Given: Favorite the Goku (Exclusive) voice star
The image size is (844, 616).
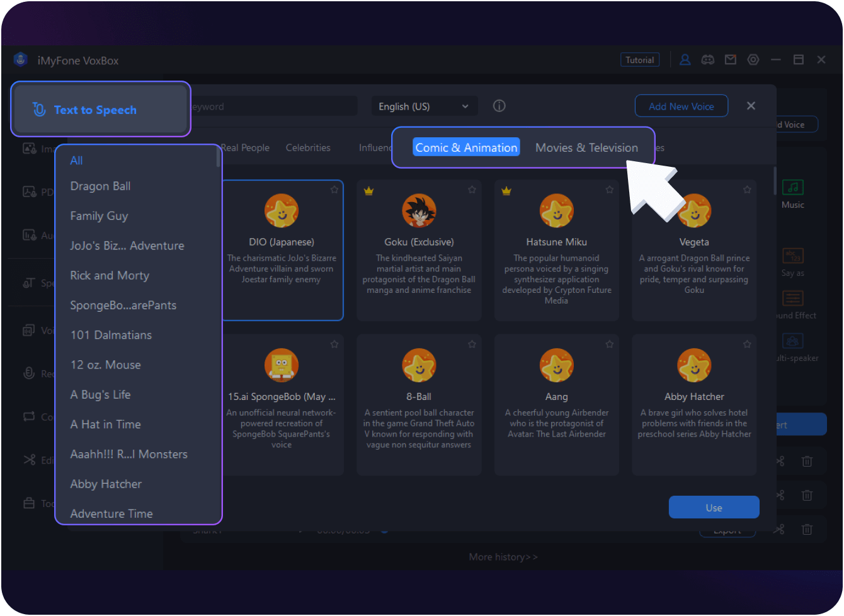Looking at the screenshot, I should tap(472, 190).
